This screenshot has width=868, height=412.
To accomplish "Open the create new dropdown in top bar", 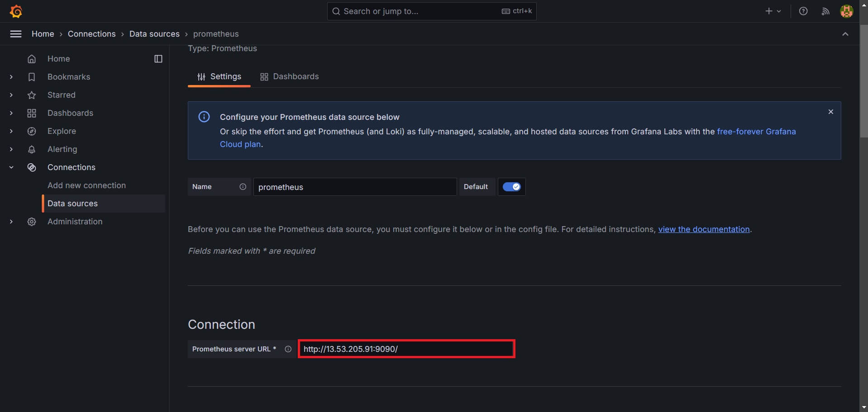I will [x=773, y=11].
